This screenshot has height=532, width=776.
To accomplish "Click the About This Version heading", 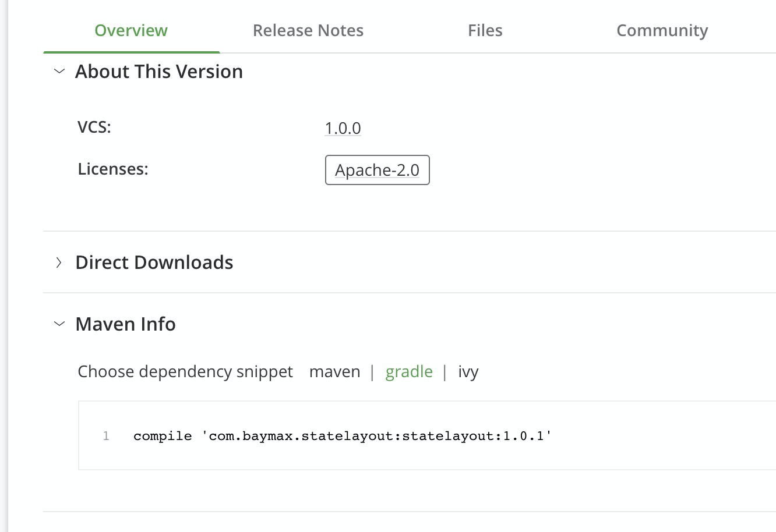I will click(158, 72).
